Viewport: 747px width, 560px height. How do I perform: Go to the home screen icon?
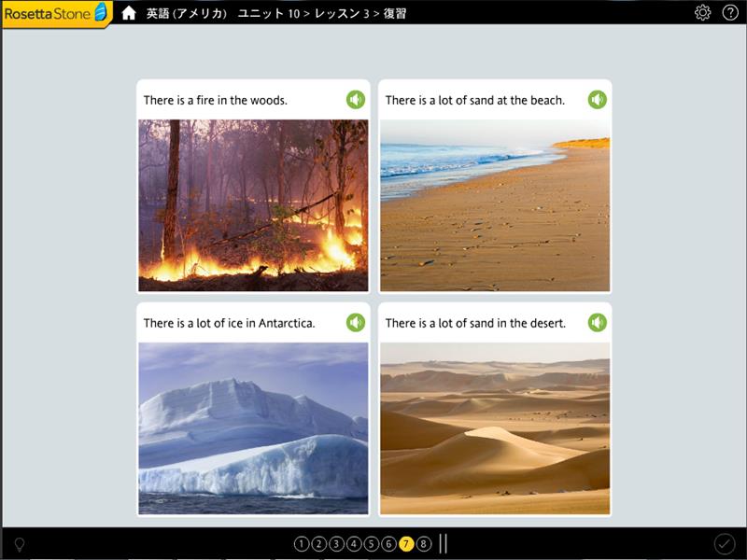[129, 13]
